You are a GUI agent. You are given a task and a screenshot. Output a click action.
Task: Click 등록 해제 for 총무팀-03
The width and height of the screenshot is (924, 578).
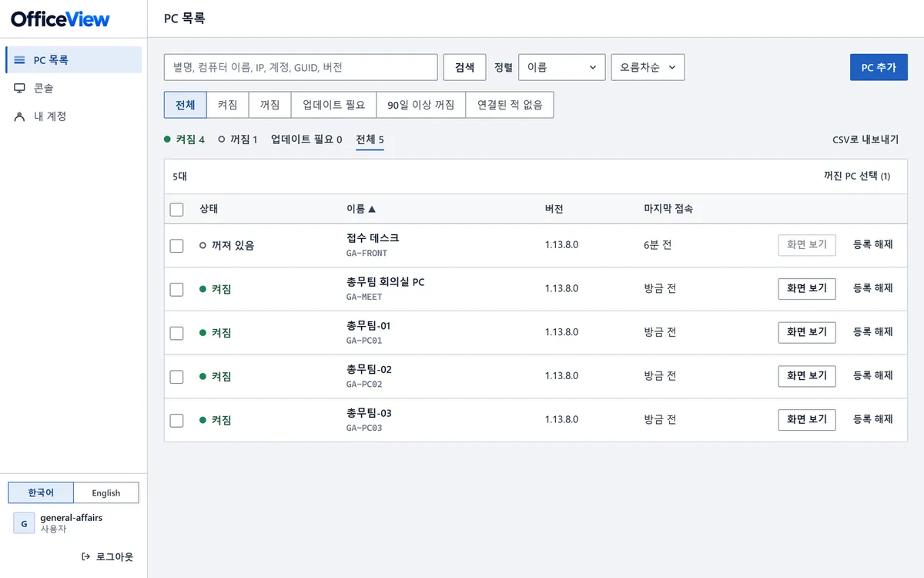(873, 420)
